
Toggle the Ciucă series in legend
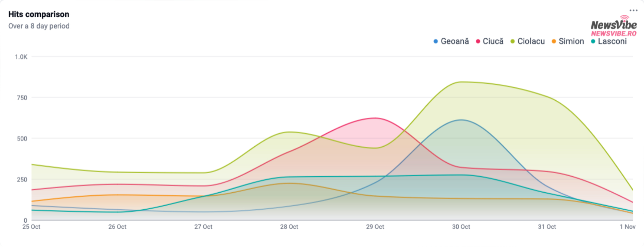[490, 41]
